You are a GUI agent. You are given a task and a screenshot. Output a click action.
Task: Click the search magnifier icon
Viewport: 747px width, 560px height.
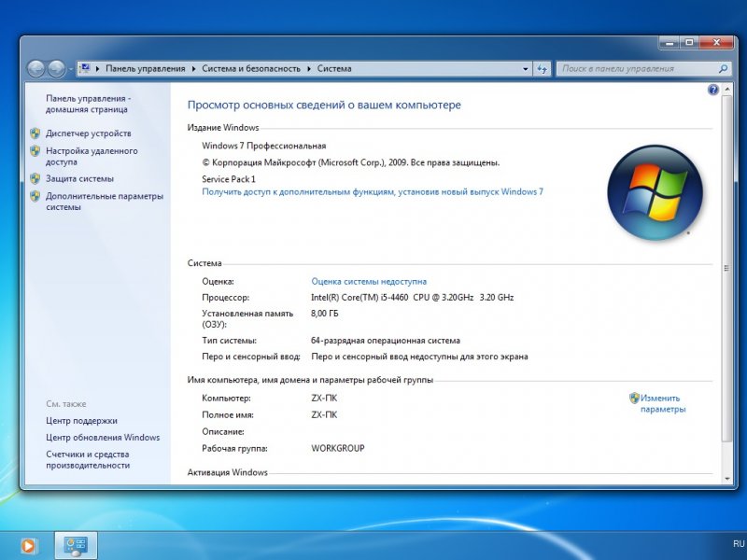coord(723,68)
